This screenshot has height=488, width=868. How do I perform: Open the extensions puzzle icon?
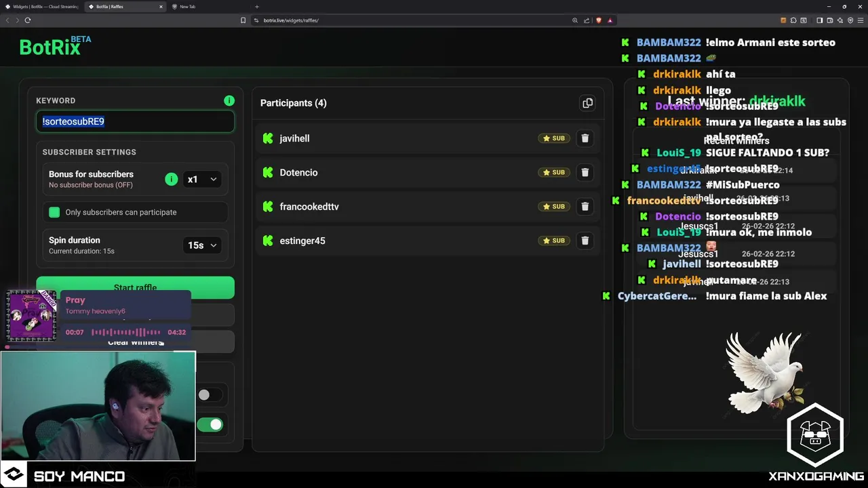tap(793, 20)
